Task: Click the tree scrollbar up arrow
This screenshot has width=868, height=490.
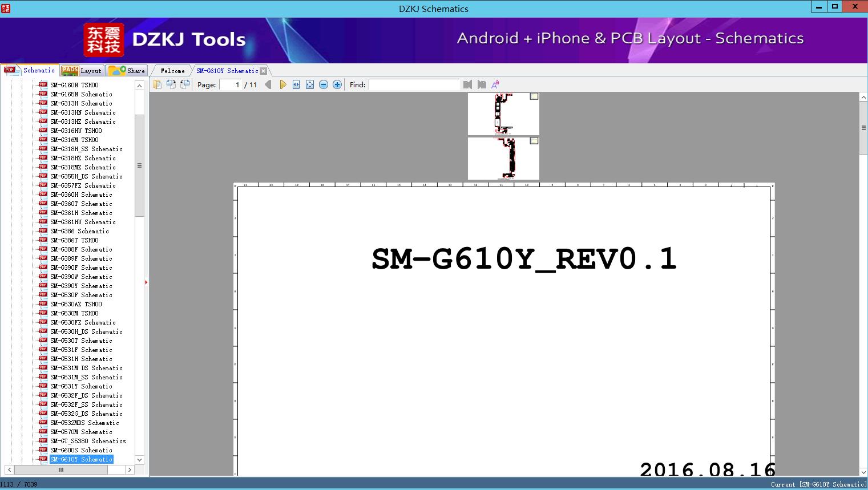Action: coord(139,86)
